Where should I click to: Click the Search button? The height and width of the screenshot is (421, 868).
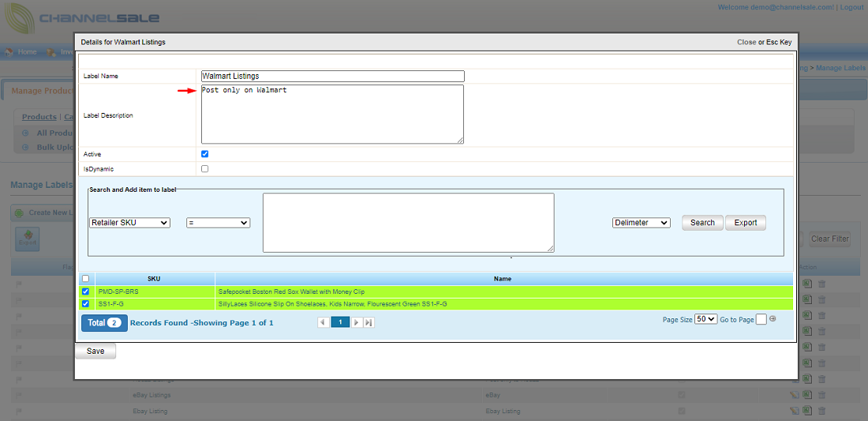click(x=702, y=223)
